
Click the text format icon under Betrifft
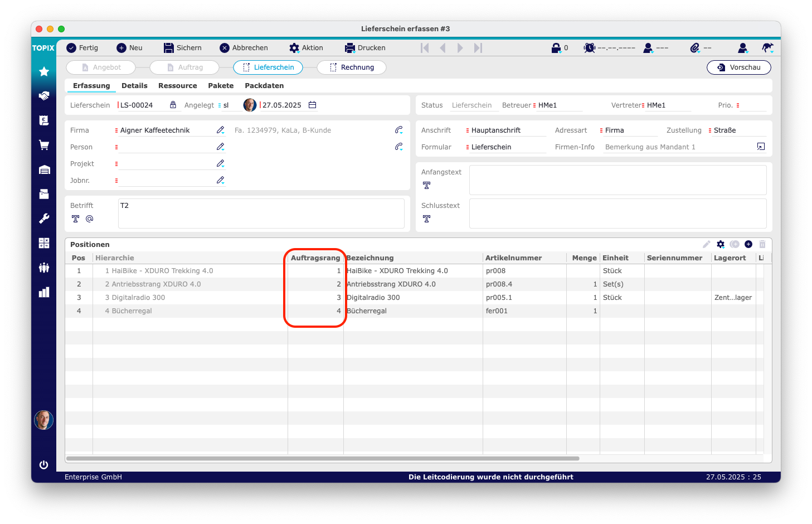(x=76, y=219)
